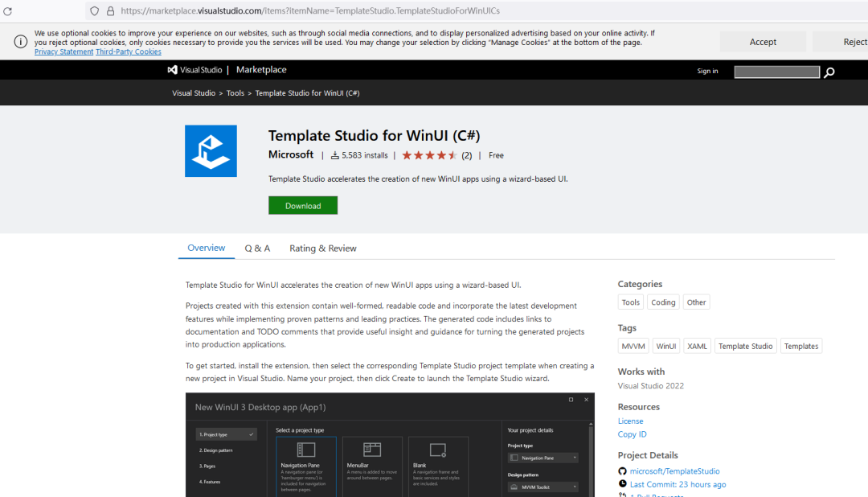
Task: Click the Navigation Pane project type in screenshot
Action: click(x=306, y=466)
